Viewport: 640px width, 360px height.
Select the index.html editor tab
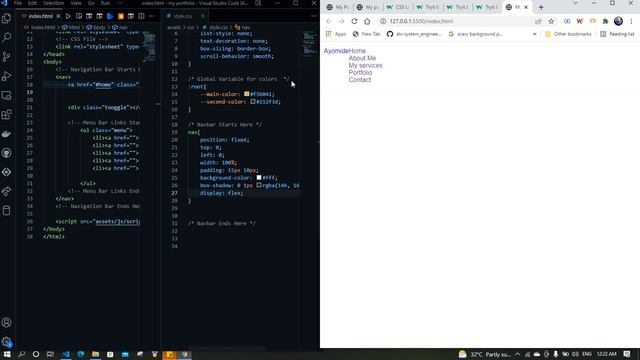40,16
